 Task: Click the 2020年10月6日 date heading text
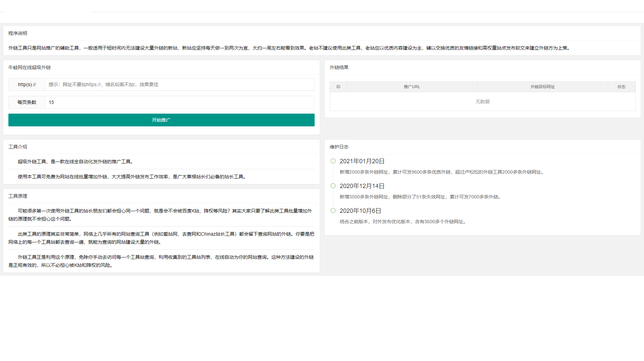[360, 211]
